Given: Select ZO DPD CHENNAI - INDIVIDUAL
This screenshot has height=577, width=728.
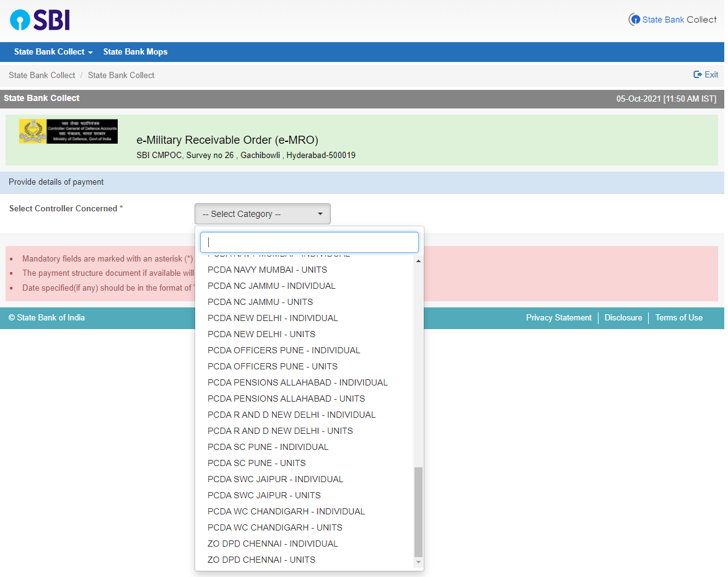Looking at the screenshot, I should [x=273, y=544].
